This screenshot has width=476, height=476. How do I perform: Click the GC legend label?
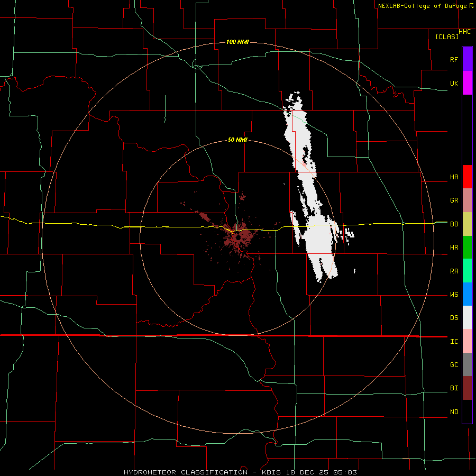454,364
